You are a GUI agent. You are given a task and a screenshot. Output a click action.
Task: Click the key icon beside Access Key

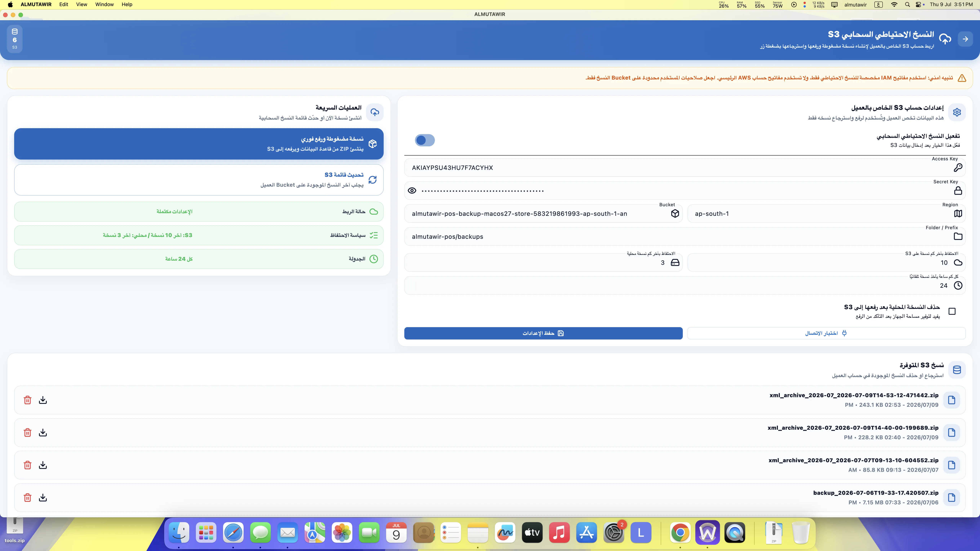click(x=958, y=168)
